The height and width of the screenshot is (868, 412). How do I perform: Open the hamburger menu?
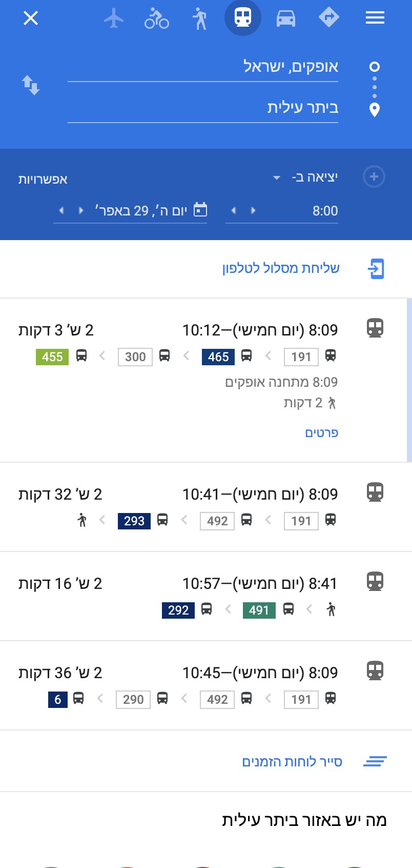pos(375,18)
